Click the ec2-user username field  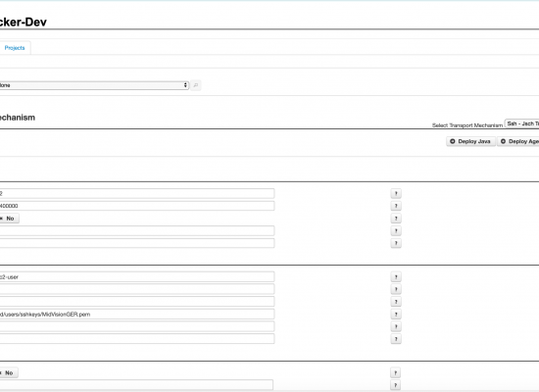pyautogui.click(x=137, y=276)
